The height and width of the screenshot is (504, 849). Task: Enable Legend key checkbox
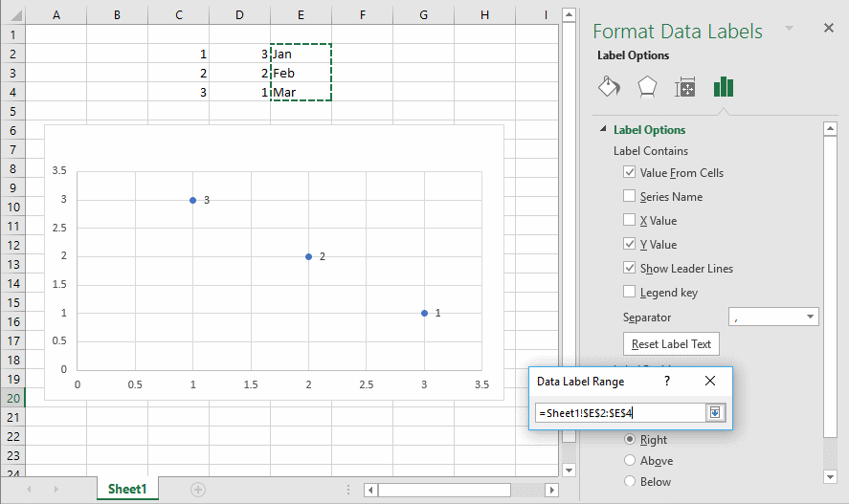click(x=629, y=292)
